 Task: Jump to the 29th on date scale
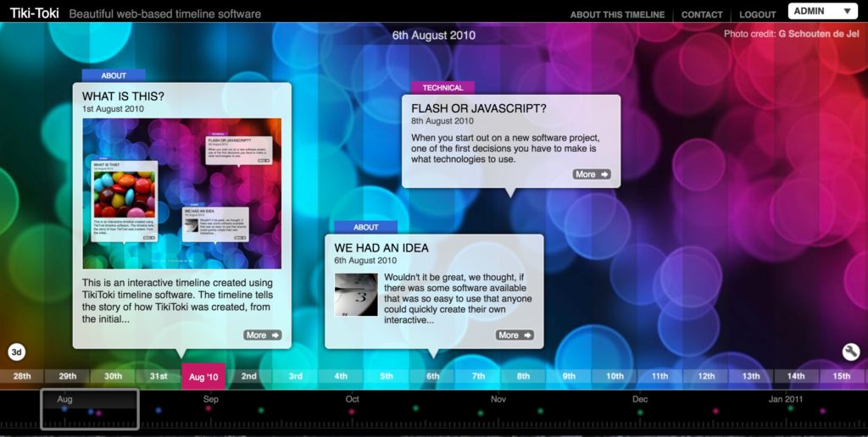(68, 376)
